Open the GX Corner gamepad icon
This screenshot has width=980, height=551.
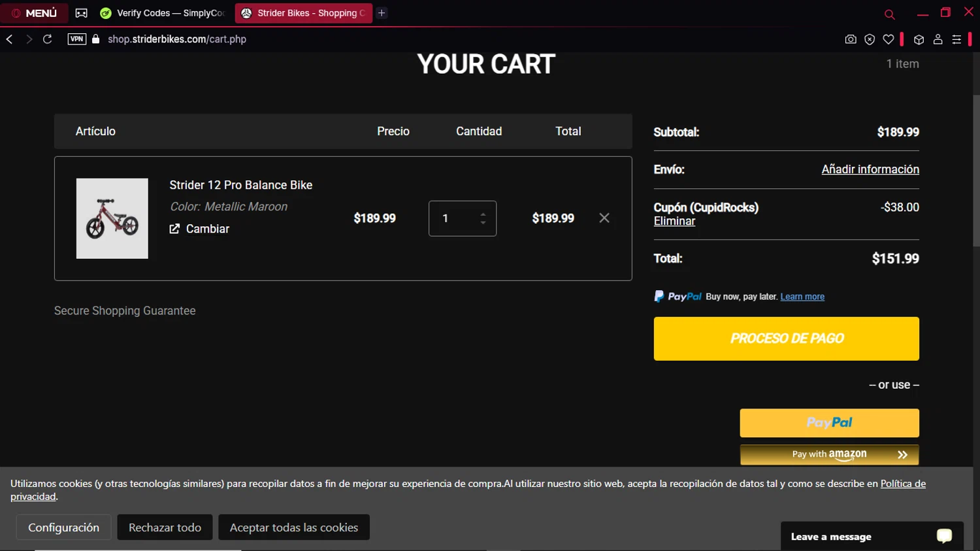pos(82,13)
